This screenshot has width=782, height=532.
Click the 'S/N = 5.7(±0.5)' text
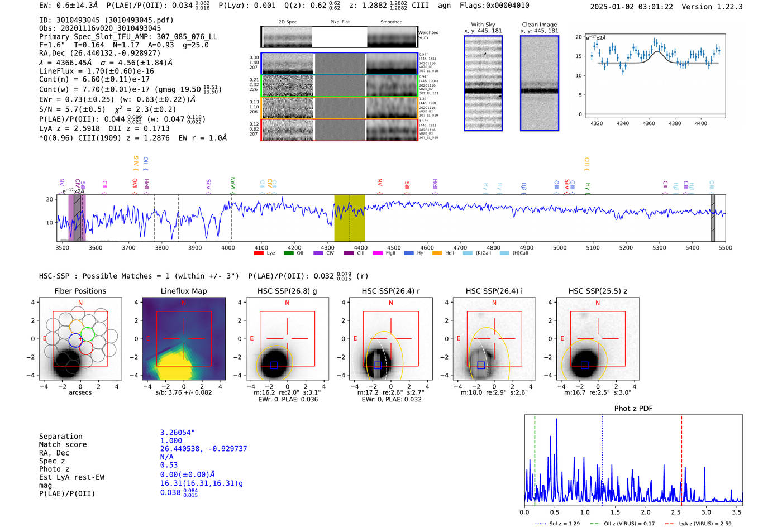pos(72,109)
